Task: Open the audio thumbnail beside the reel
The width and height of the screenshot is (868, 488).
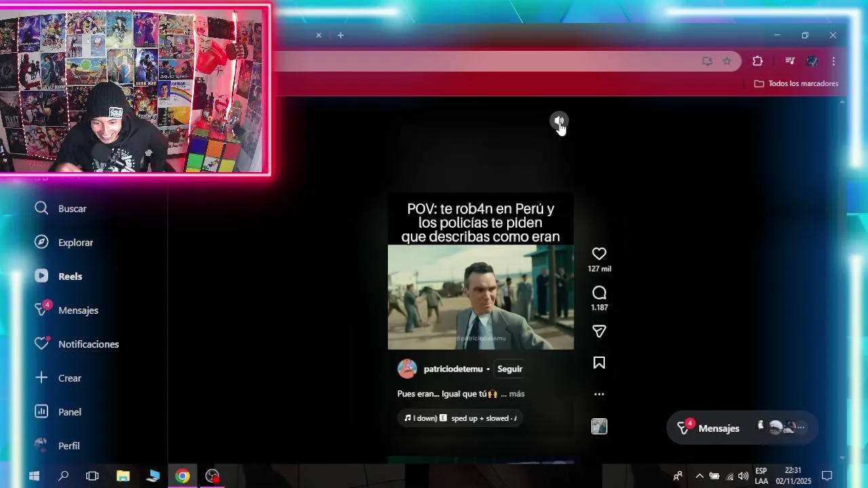Action: [x=599, y=426]
